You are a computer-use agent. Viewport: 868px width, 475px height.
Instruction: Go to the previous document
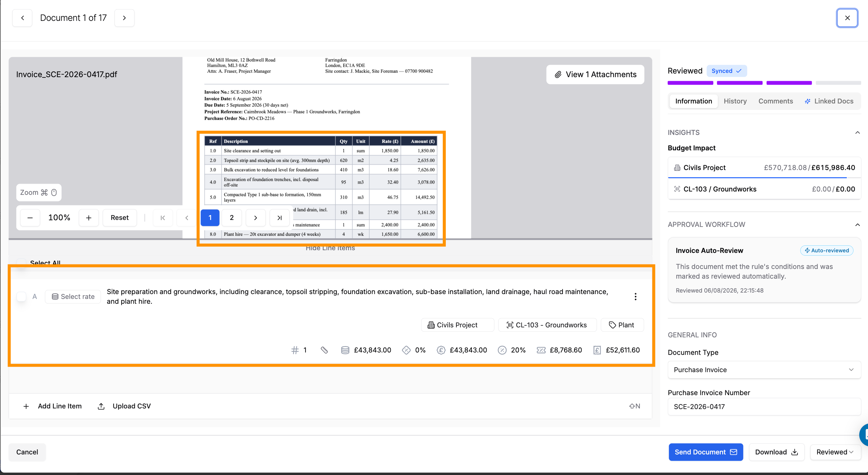[x=22, y=18]
